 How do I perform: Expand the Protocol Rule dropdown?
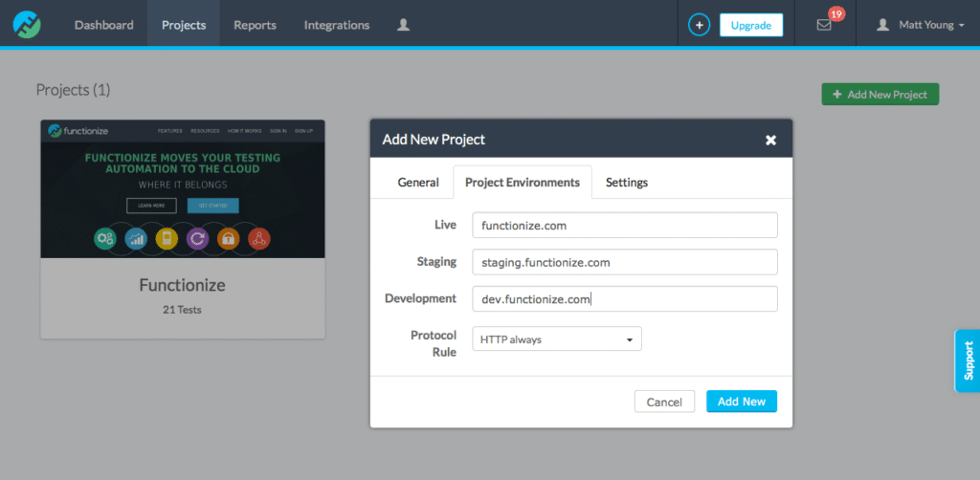point(556,338)
